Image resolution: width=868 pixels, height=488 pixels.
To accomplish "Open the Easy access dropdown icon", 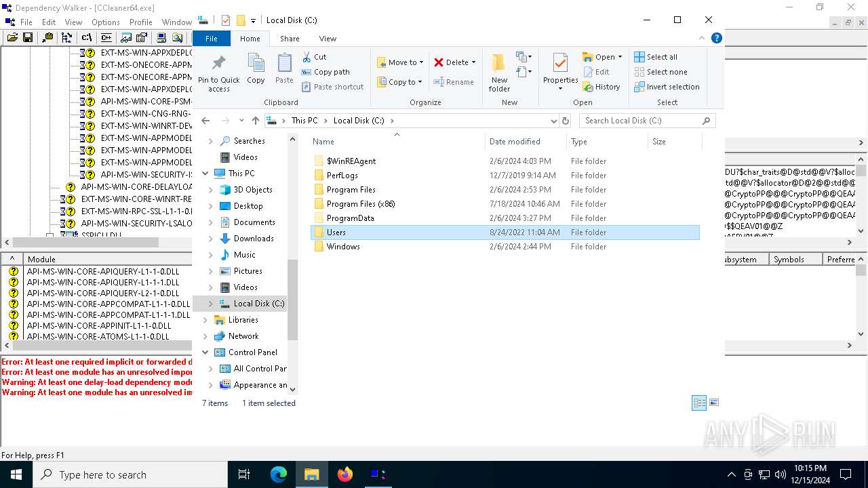I will click(x=523, y=71).
